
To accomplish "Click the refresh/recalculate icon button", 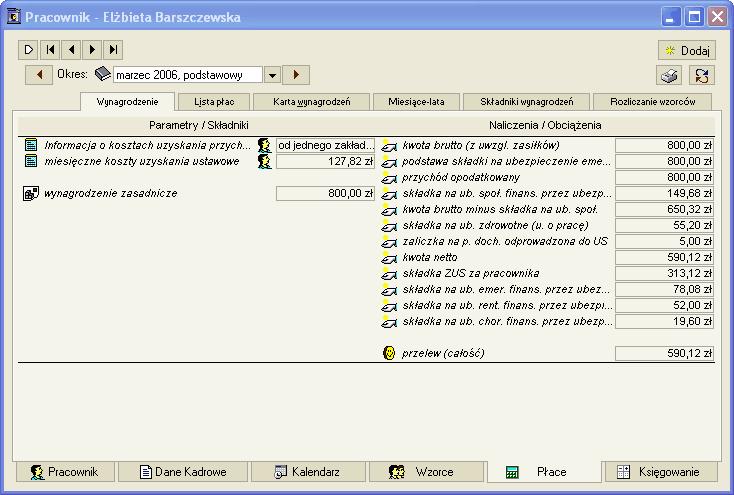I will pos(702,75).
